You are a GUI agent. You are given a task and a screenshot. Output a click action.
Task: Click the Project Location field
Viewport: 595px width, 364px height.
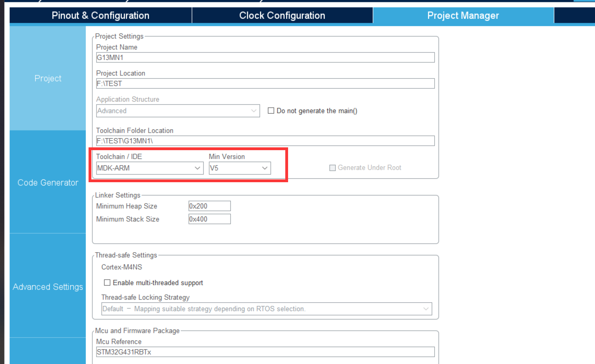pyautogui.click(x=265, y=83)
